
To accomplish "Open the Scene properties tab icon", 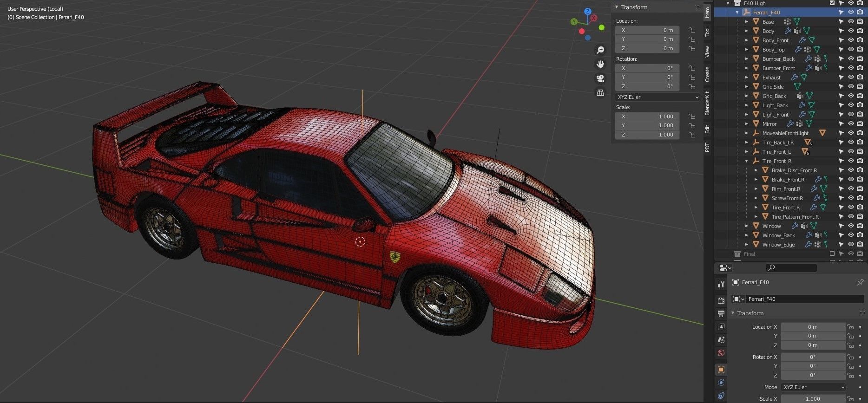I will coord(721,340).
